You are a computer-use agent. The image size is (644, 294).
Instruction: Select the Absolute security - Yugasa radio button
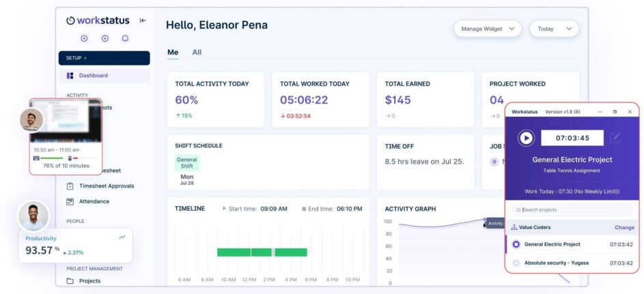click(516, 263)
